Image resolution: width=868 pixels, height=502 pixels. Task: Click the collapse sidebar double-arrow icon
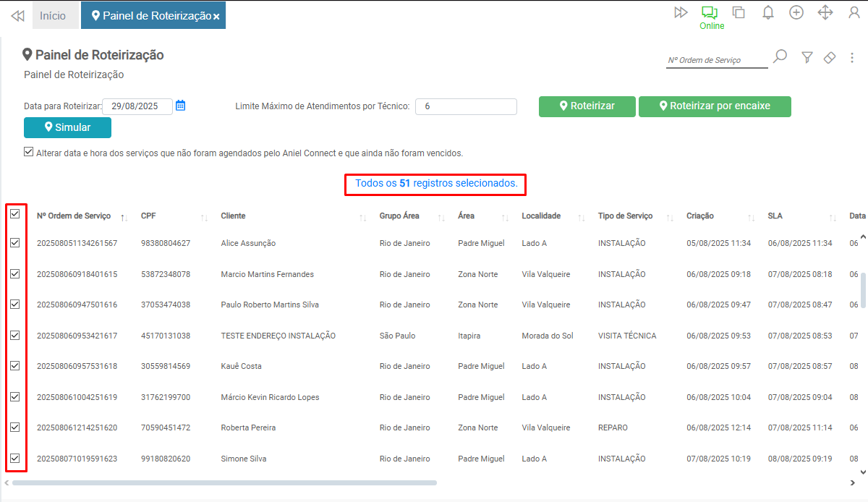(17, 15)
